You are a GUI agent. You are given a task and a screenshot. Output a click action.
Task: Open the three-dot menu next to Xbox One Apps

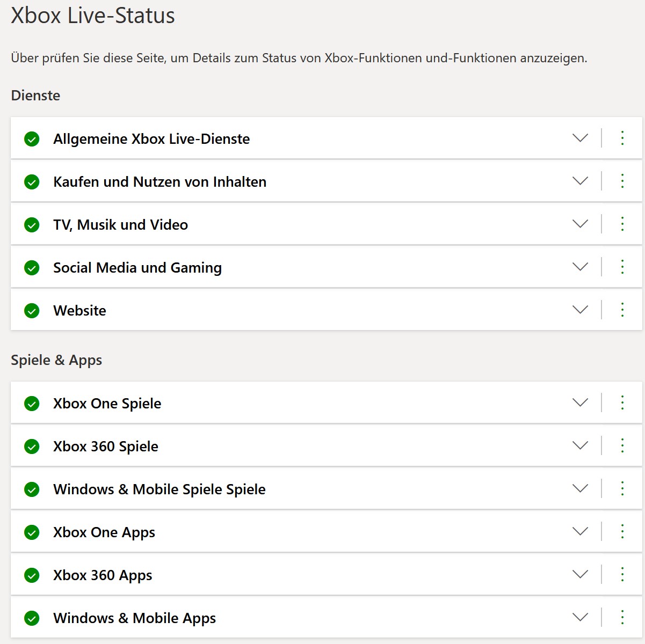coord(622,532)
